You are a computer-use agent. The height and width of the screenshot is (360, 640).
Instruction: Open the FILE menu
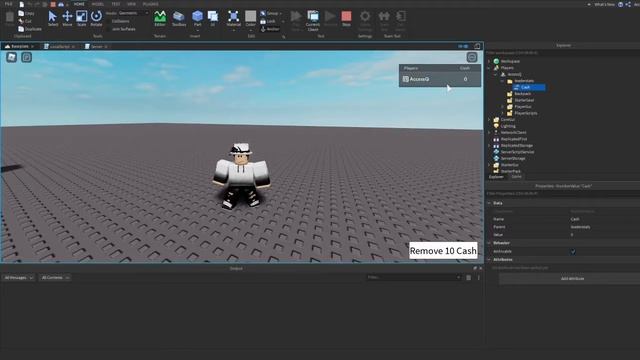click(x=8, y=4)
